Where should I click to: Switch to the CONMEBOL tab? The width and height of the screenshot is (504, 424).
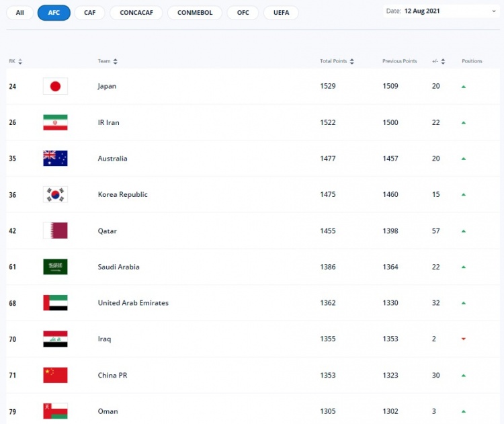pos(195,13)
